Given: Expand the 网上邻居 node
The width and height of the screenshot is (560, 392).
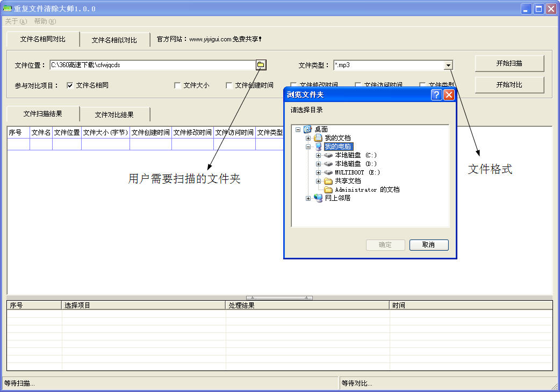Looking at the screenshot, I should point(308,198).
